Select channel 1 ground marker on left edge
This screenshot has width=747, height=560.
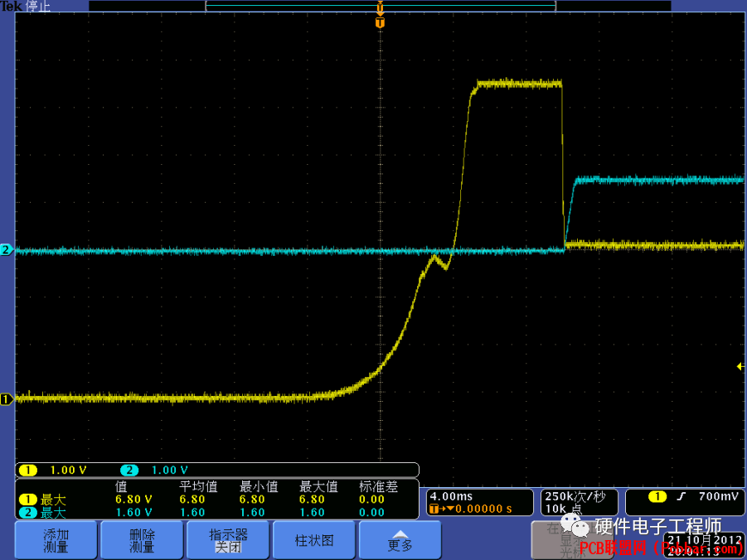(x=6, y=399)
